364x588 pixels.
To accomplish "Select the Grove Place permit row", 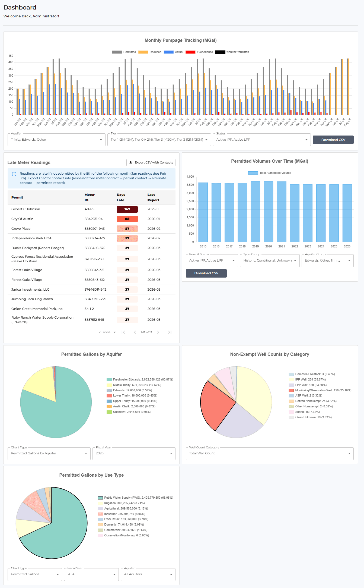I will pyautogui.click(x=91, y=229).
